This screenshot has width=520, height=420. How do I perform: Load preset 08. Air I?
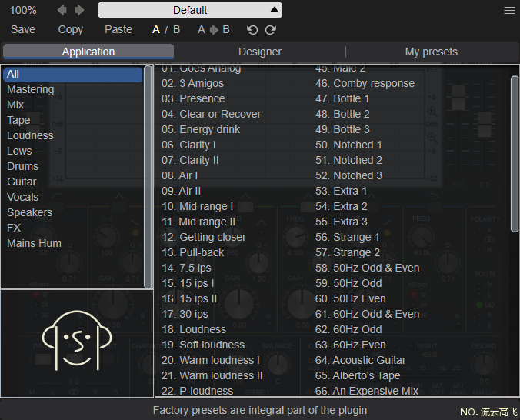pos(179,175)
